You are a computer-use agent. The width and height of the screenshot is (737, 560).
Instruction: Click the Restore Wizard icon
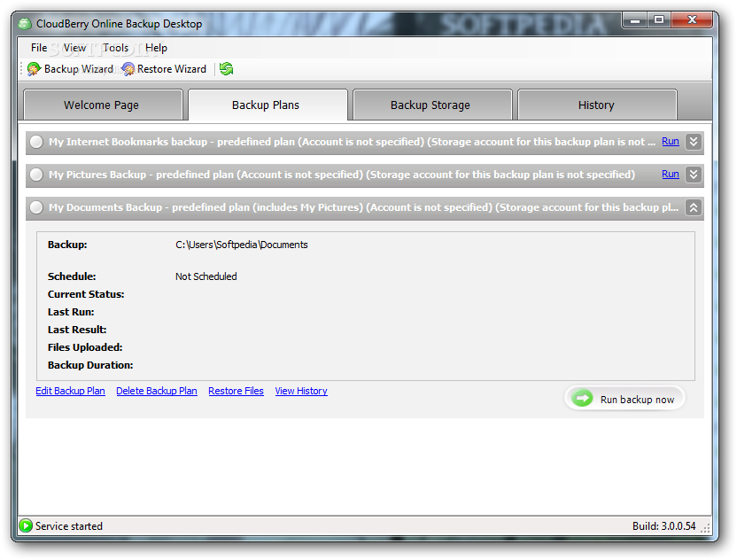point(128,69)
